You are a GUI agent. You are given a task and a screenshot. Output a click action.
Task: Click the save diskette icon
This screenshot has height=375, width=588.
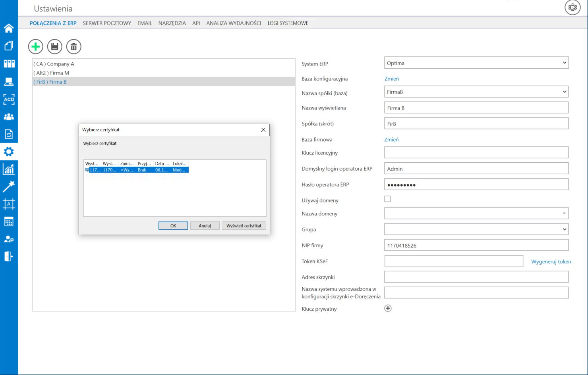pyautogui.click(x=55, y=47)
